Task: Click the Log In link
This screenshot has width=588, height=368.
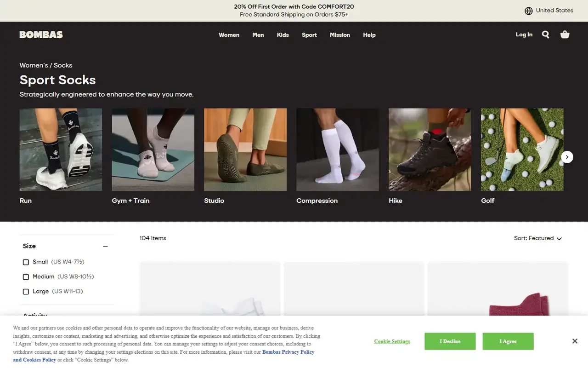Action: (x=524, y=34)
